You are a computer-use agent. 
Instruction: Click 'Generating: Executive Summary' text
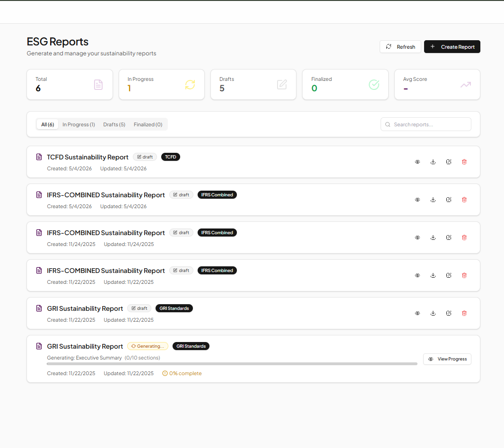[x=84, y=358]
